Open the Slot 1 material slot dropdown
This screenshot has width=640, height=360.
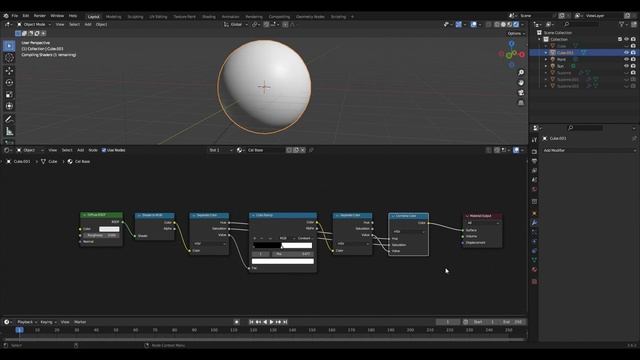coord(221,150)
